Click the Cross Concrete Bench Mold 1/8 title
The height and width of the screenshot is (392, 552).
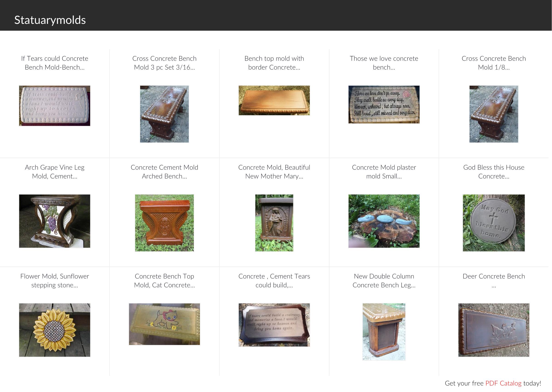coord(494,63)
